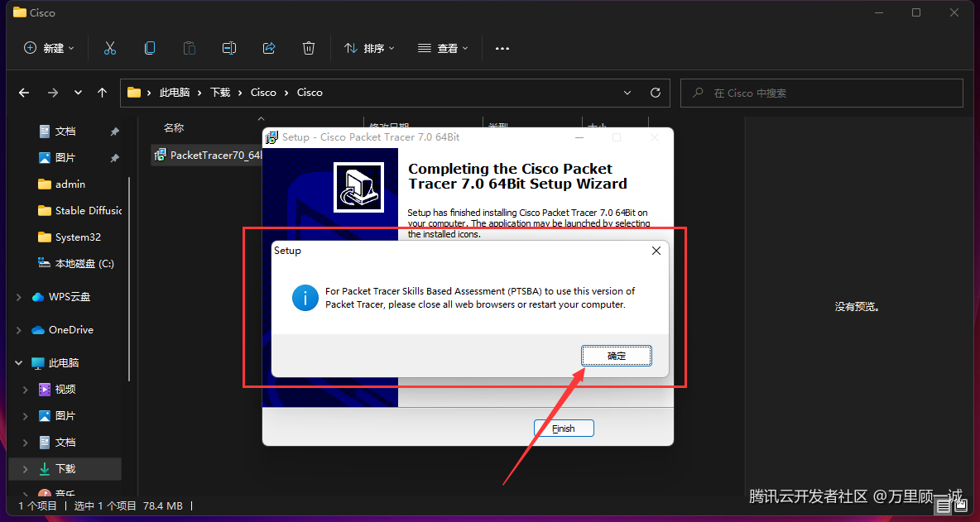Select the PacketTracer70_64 file
Screen dimensions: 980x522
coord(209,155)
